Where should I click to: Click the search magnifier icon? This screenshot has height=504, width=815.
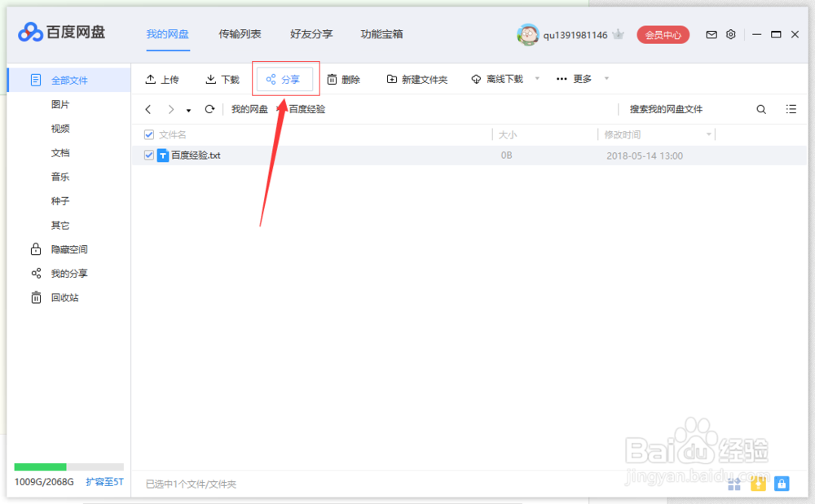tap(760, 108)
